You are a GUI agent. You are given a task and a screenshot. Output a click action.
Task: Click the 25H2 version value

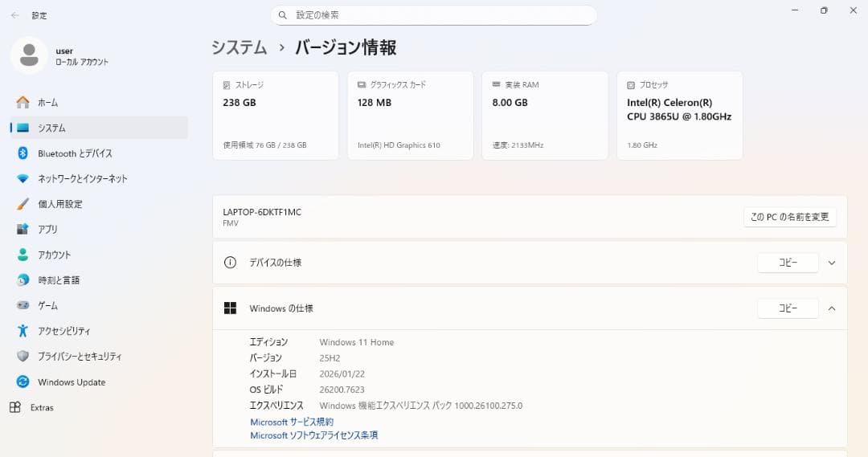tap(330, 358)
